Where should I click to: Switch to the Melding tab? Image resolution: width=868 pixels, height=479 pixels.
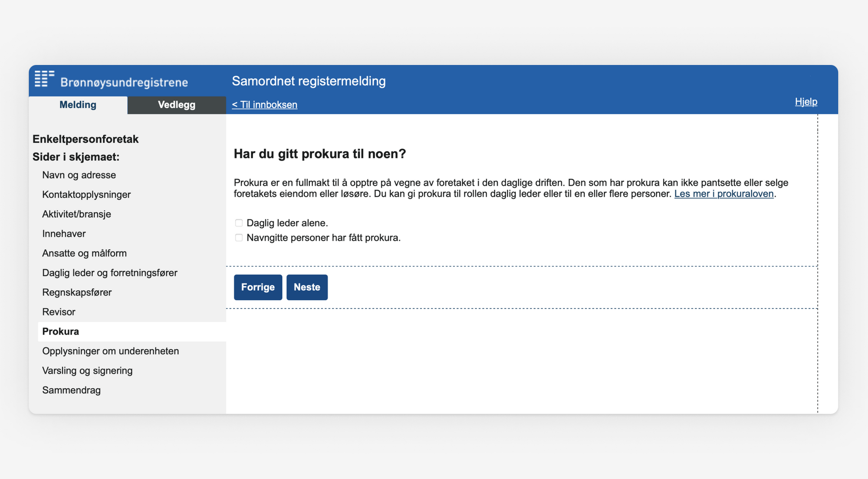click(78, 105)
